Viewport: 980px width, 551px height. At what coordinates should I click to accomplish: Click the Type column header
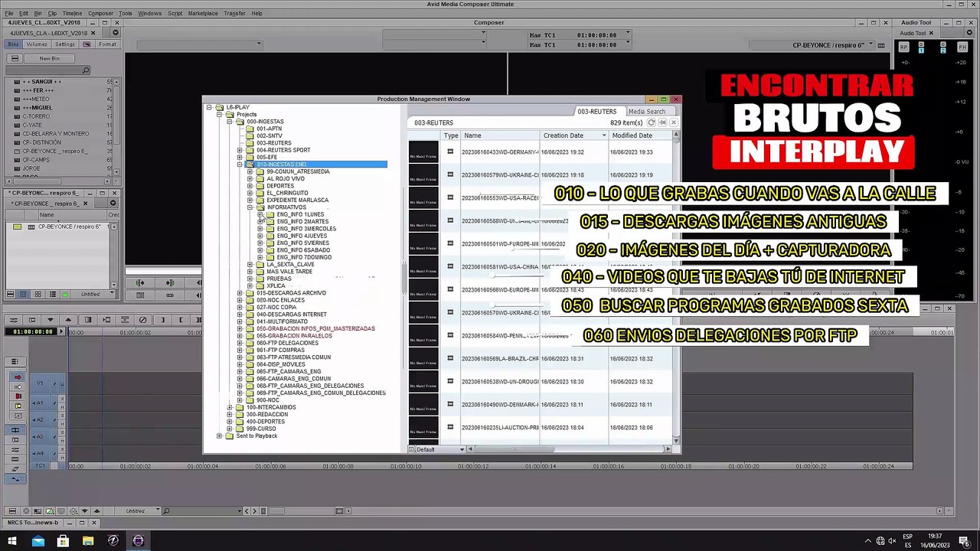click(451, 135)
